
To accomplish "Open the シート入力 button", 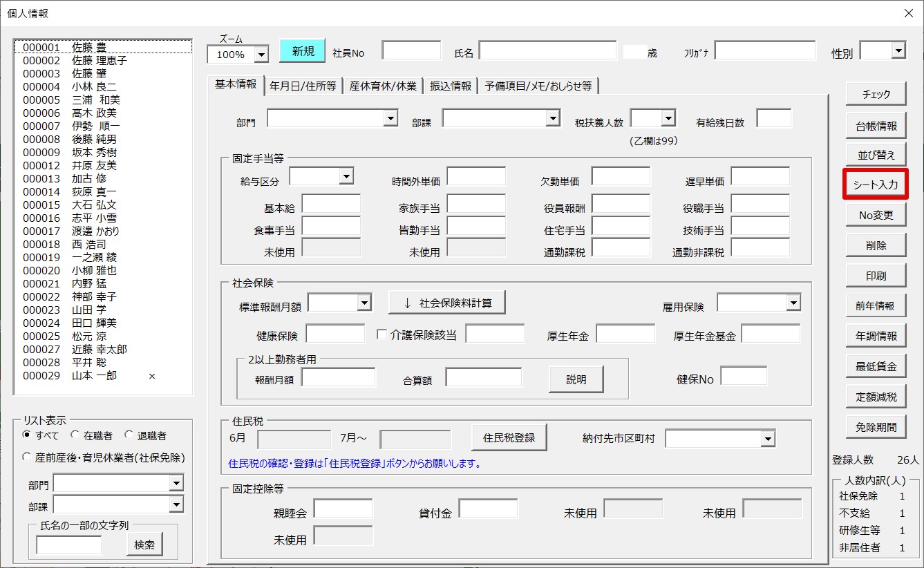I will [x=876, y=184].
